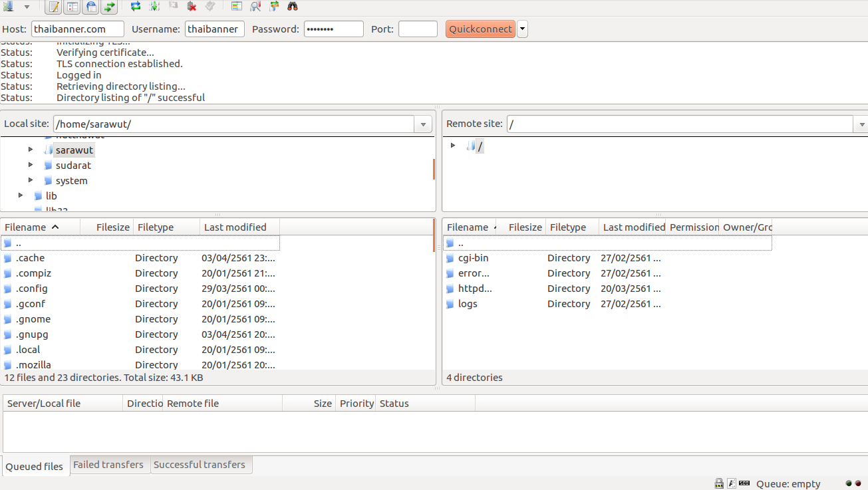Toggle message log display
This screenshot has width=868, height=490.
pyautogui.click(x=55, y=7)
